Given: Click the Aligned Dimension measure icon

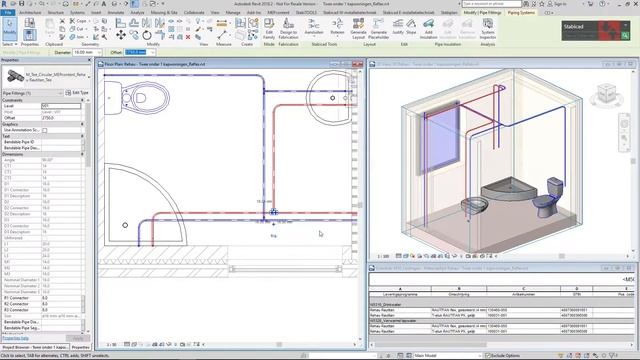Looking at the screenshot, I should click(222, 23).
